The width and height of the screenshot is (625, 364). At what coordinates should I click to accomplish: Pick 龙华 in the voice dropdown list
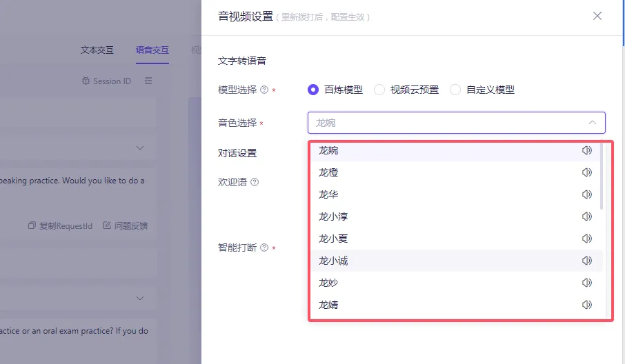tap(328, 194)
